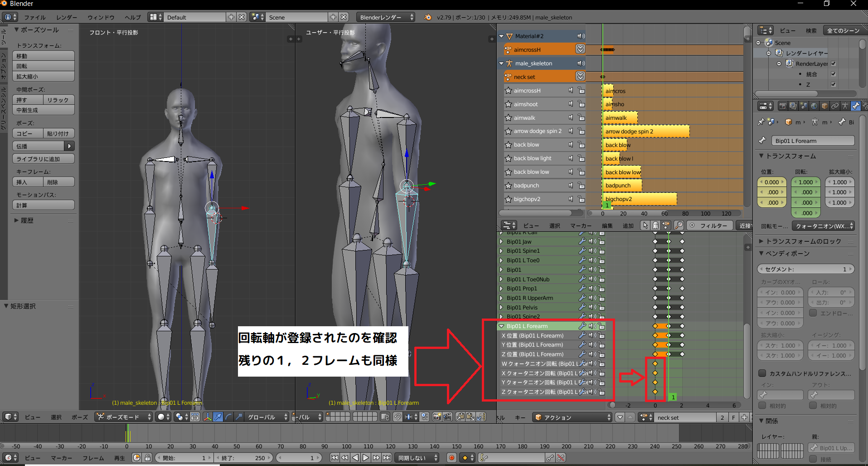This screenshot has width=868, height=466.
Task: Select the rotate manipulator arc icon
Action: click(x=228, y=417)
